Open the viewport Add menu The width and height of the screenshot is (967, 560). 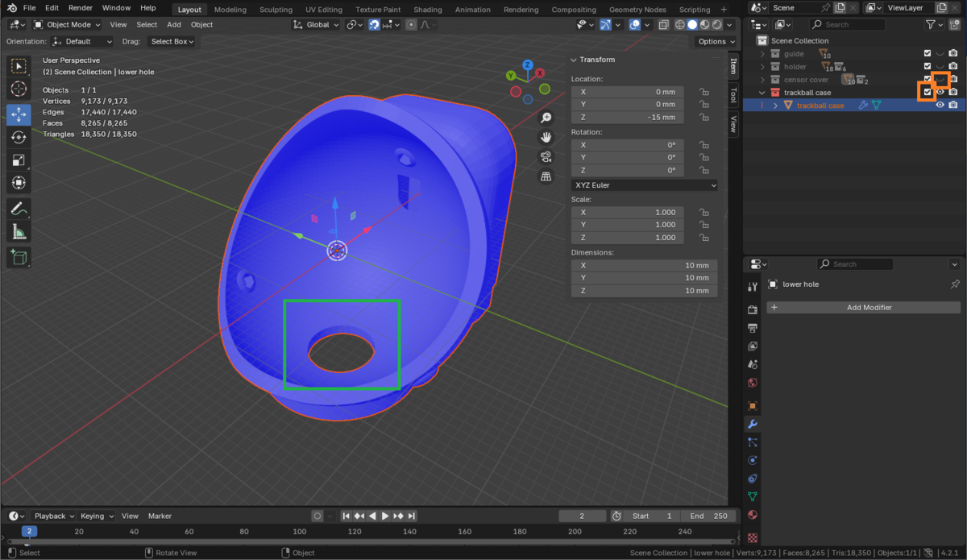click(x=174, y=24)
